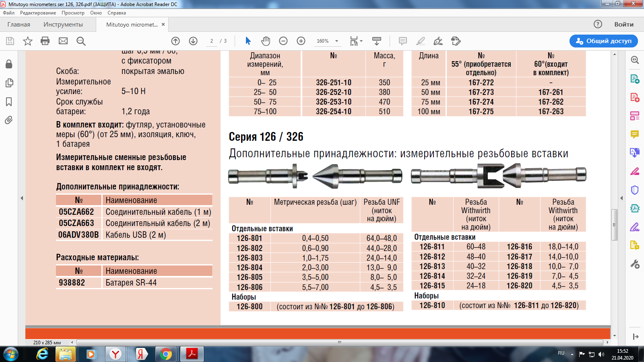644x362 pixels.
Task: Open attachments paperclip panel in left sidebar
Action: click(9, 120)
